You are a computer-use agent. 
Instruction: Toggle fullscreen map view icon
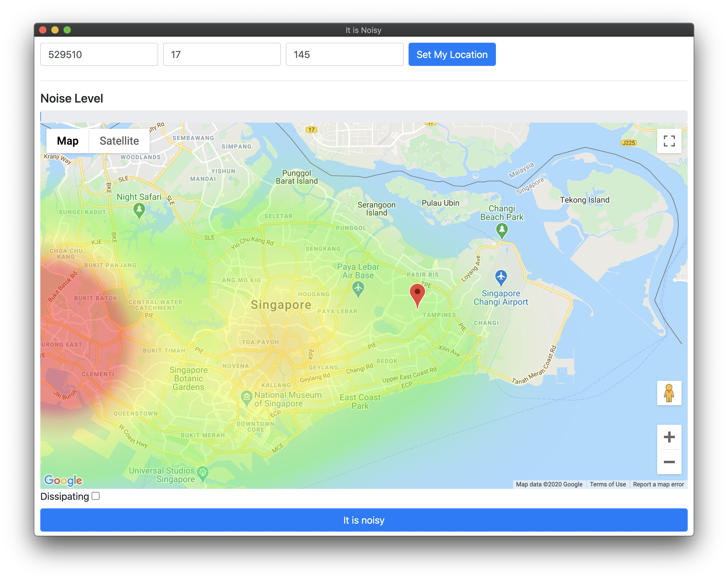click(669, 141)
